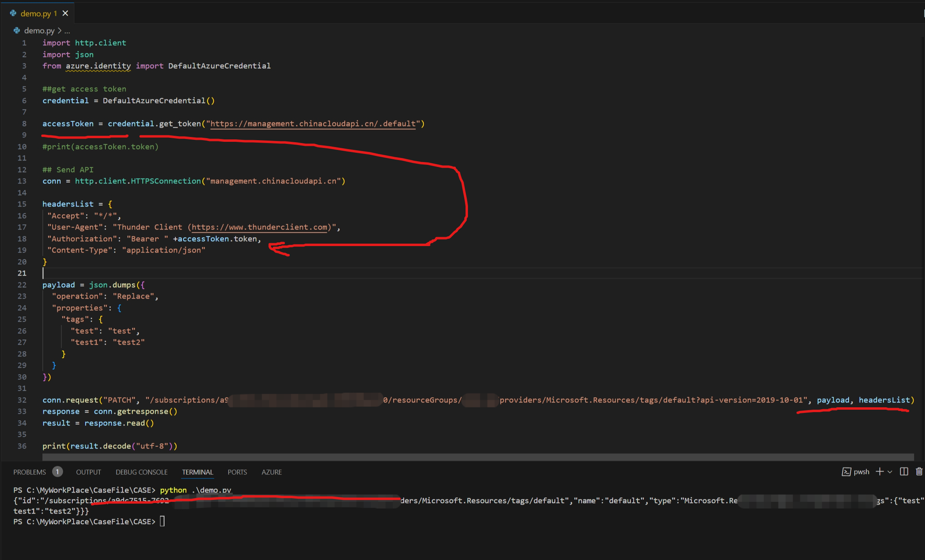Click the '## Send API' comment
Viewport: 925px width, 560px height.
68,170
